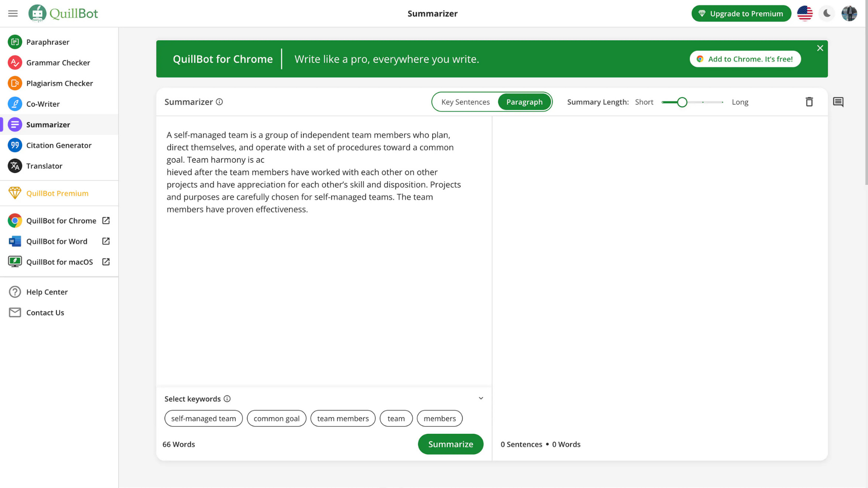Click the Chrome icon in sidebar
Viewport: 868px width, 488px height.
15,221
